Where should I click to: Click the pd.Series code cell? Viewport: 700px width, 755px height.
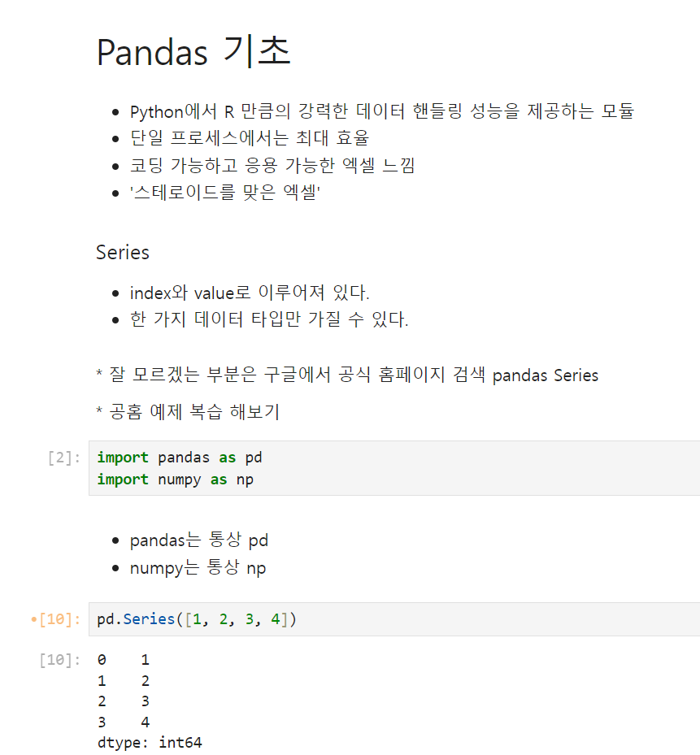coord(394,619)
